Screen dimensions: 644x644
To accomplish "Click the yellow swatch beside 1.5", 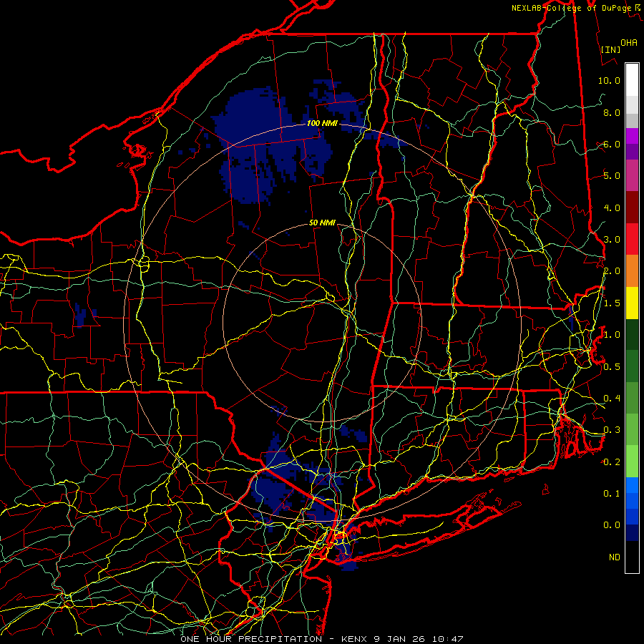I will [632, 303].
